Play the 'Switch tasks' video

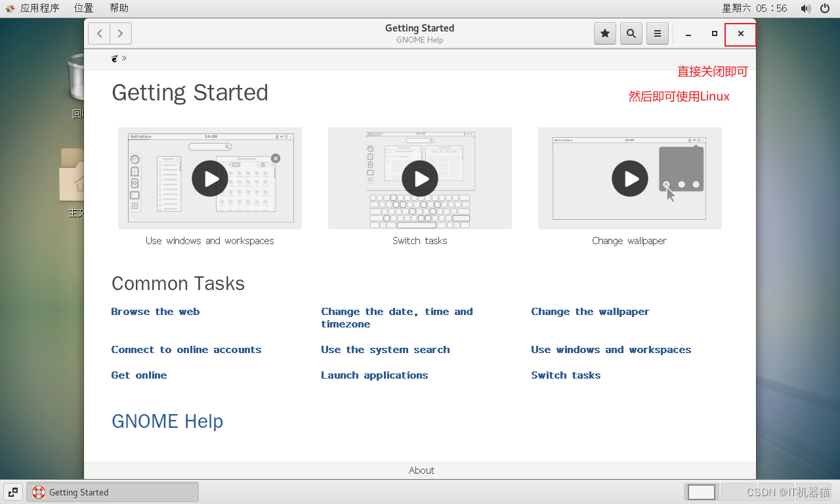point(420,178)
